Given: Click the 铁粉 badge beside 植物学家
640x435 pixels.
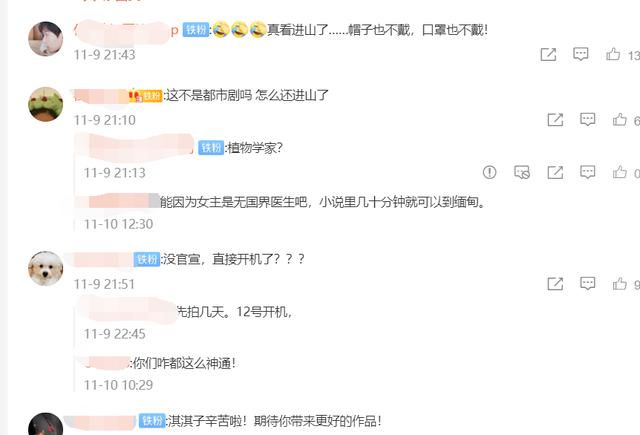Looking at the screenshot, I should tap(211, 147).
